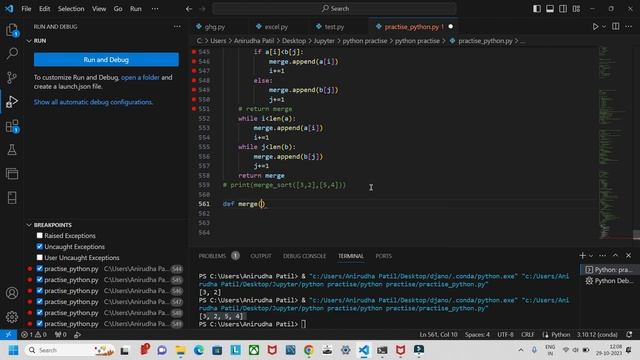Image resolution: width=640 pixels, height=360 pixels.
Task: Open the View menu
Action: [99, 9]
